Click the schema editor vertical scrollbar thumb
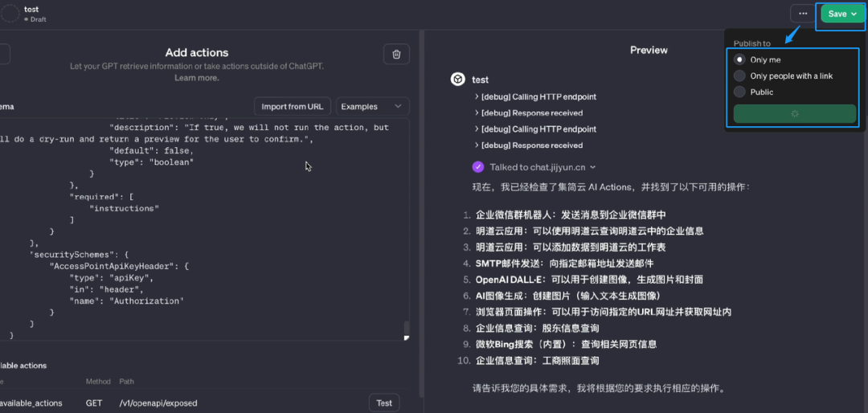 [x=407, y=327]
